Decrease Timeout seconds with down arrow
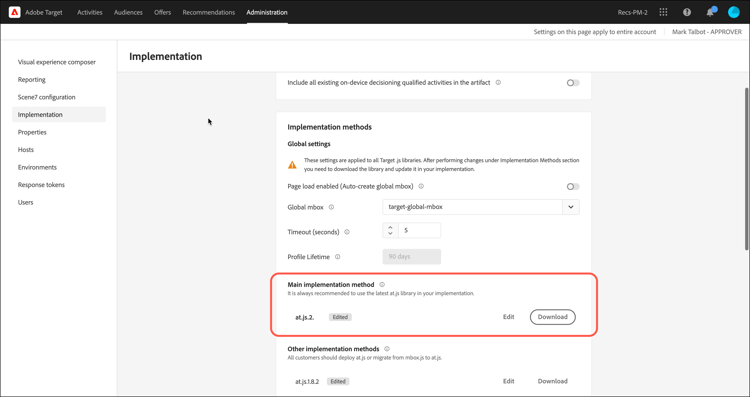The width and height of the screenshot is (750, 397). tap(390, 233)
